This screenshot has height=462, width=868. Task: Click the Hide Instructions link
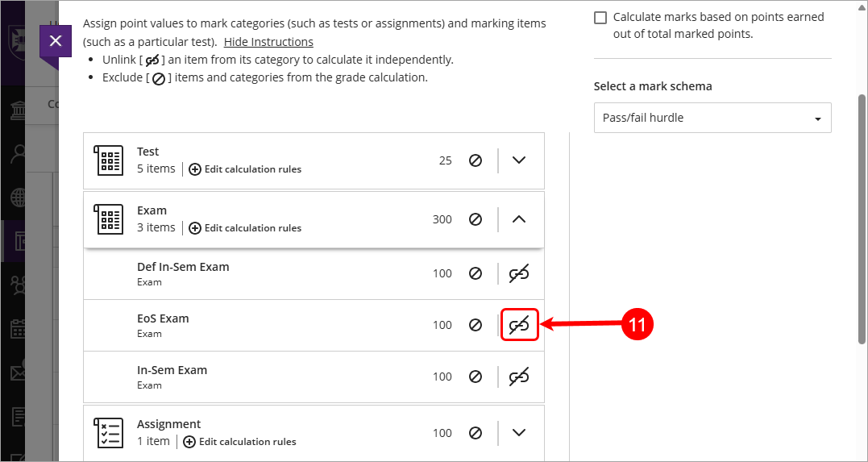tap(268, 42)
